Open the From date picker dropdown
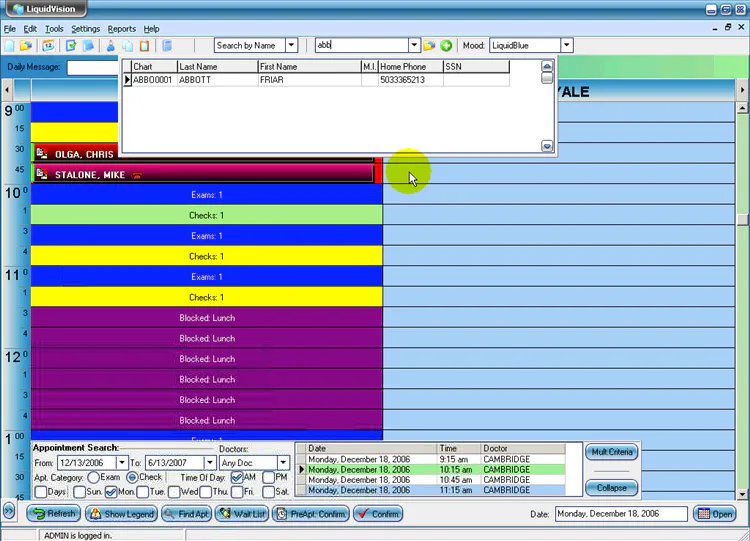The image size is (750, 541). click(x=121, y=463)
